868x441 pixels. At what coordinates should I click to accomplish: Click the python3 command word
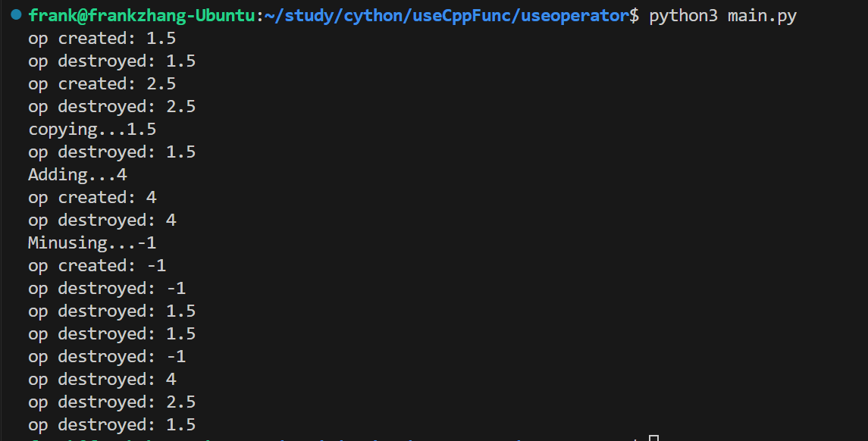683,16
